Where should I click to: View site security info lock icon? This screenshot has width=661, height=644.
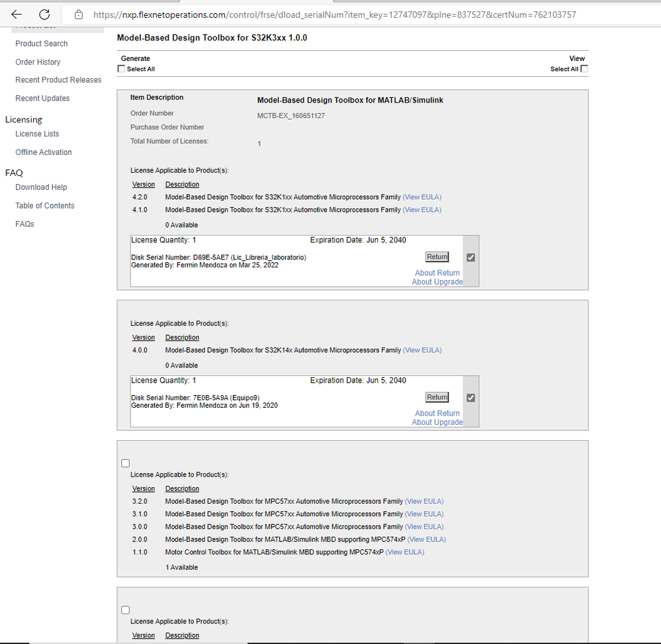coord(79,15)
